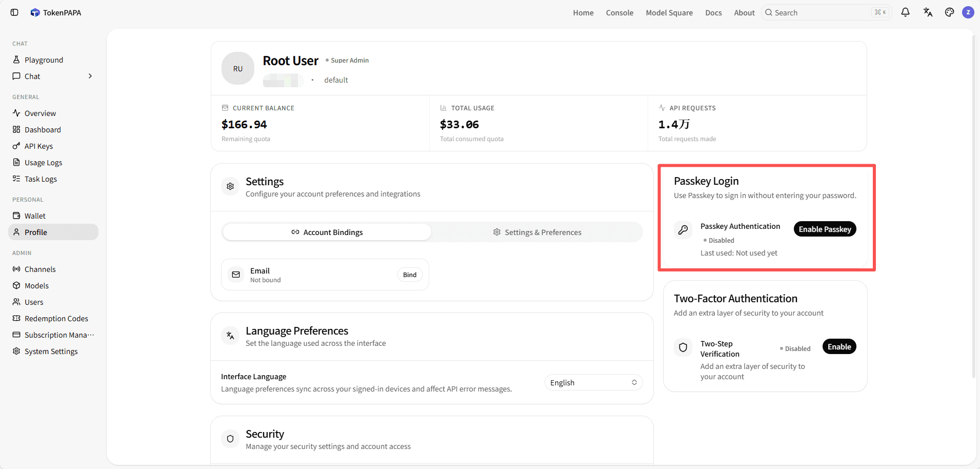Click the Wallet icon in sidebar
Viewport: 980px width, 469px height.
tap(16, 216)
